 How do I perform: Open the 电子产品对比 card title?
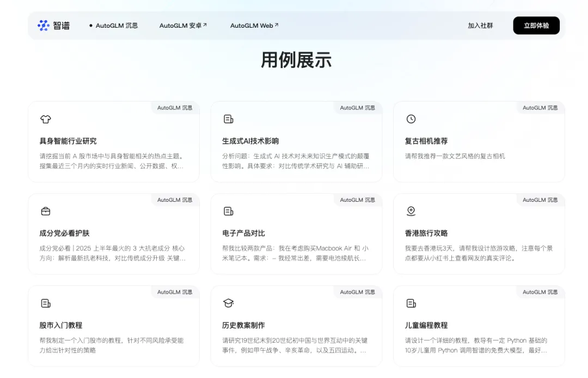click(243, 233)
